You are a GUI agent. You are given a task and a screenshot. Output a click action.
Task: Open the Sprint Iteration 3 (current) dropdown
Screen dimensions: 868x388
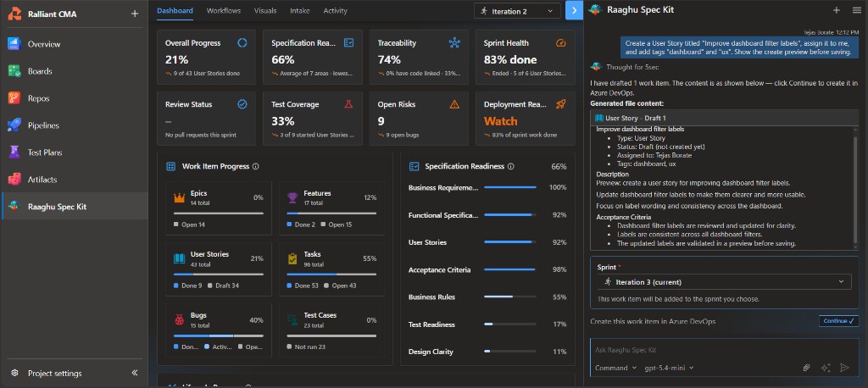point(724,282)
